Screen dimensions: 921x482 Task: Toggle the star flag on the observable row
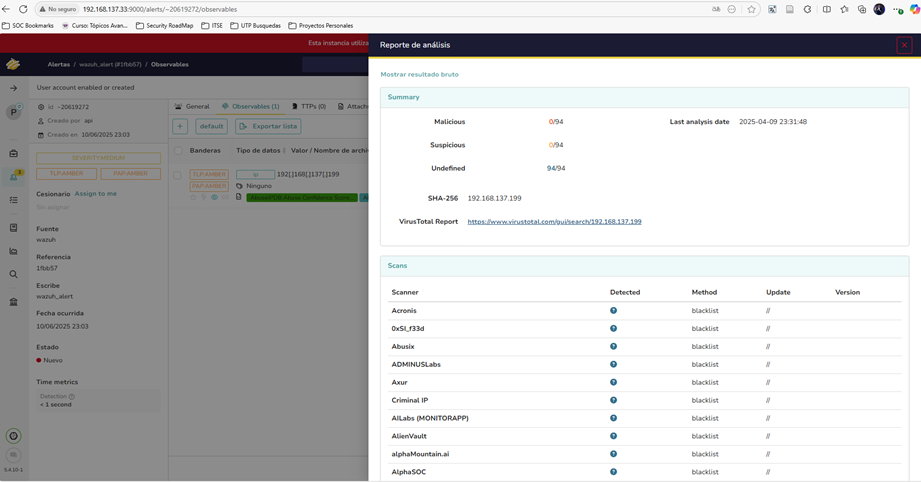[193, 197]
